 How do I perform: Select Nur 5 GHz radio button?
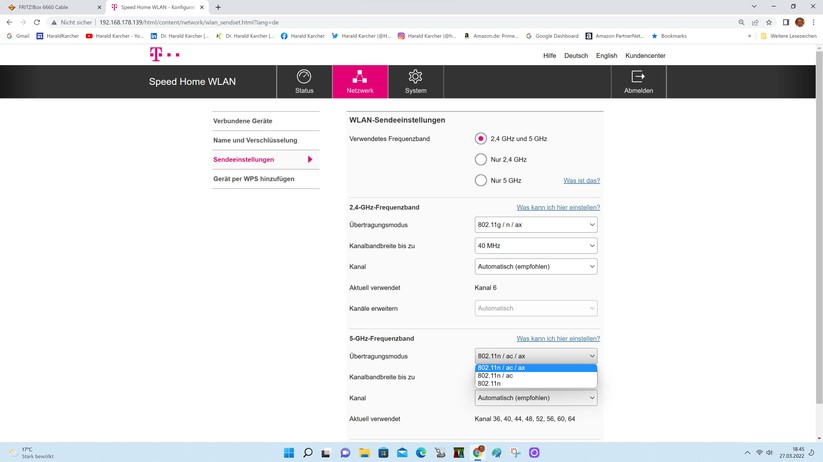(x=480, y=180)
